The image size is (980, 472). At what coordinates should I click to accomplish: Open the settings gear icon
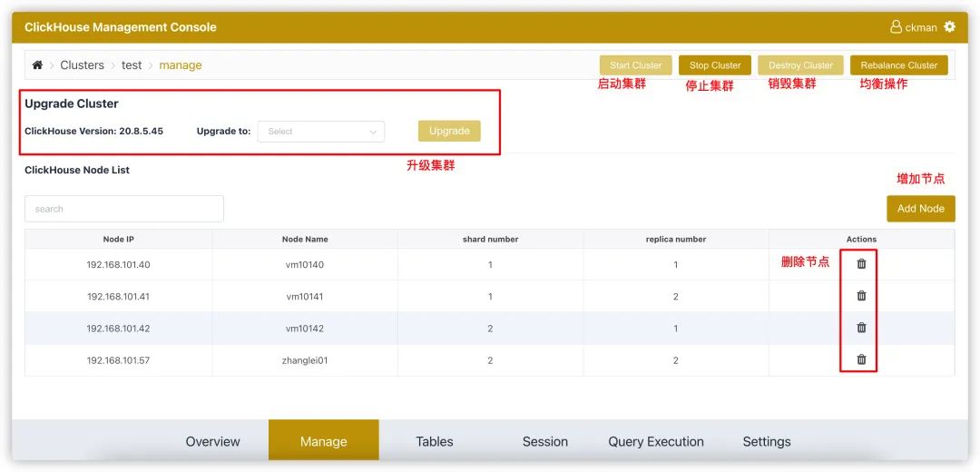click(949, 27)
